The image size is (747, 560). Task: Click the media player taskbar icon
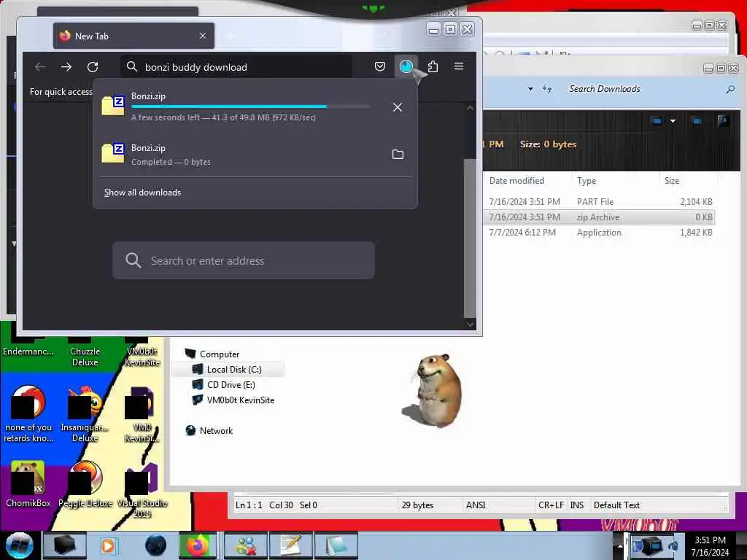[108, 545]
